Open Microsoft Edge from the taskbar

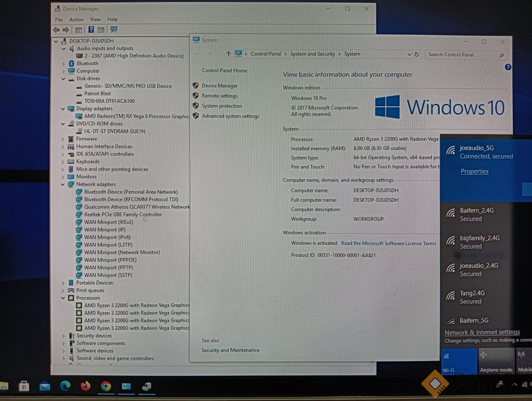[x=65, y=386]
